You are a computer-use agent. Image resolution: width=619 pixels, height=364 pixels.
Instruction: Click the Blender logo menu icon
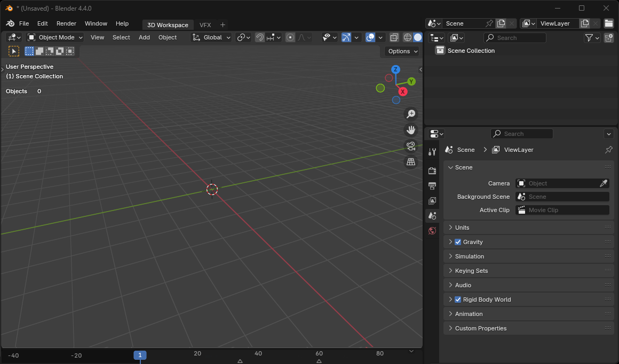[10, 23]
